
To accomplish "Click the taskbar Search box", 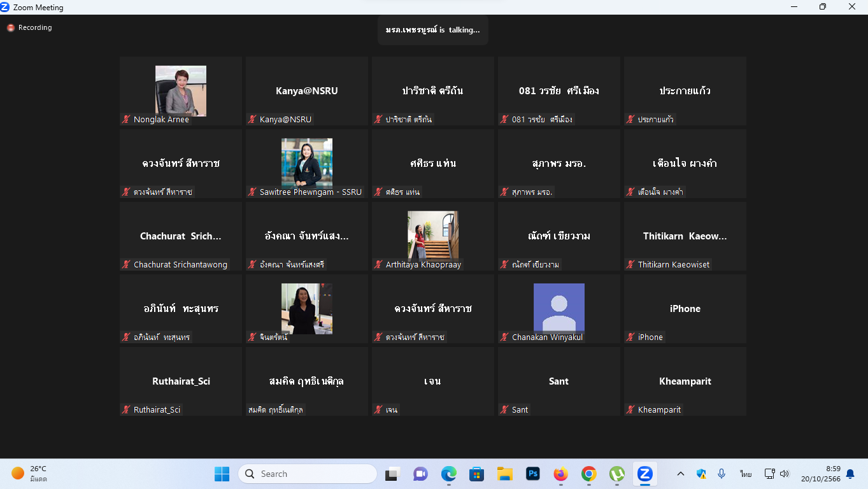I will [308, 474].
